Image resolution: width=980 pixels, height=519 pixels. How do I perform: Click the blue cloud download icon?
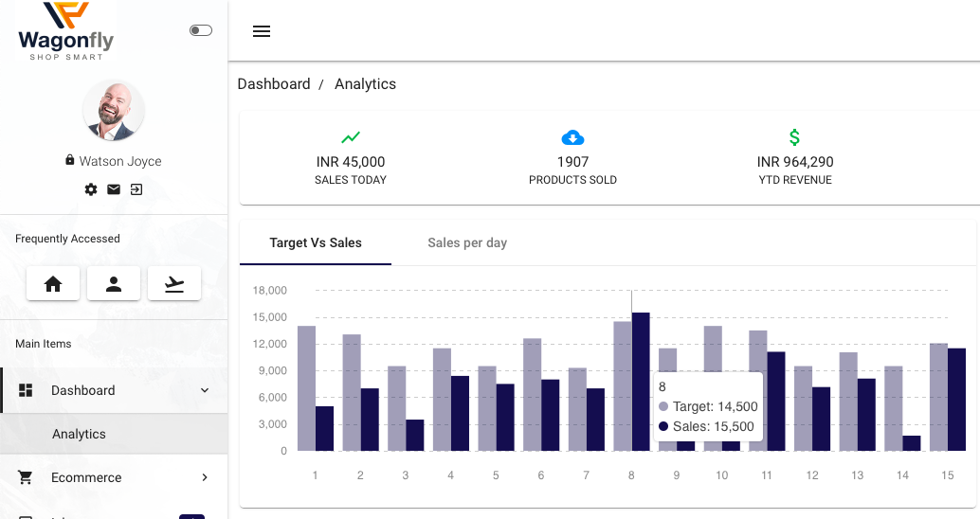[572, 137]
